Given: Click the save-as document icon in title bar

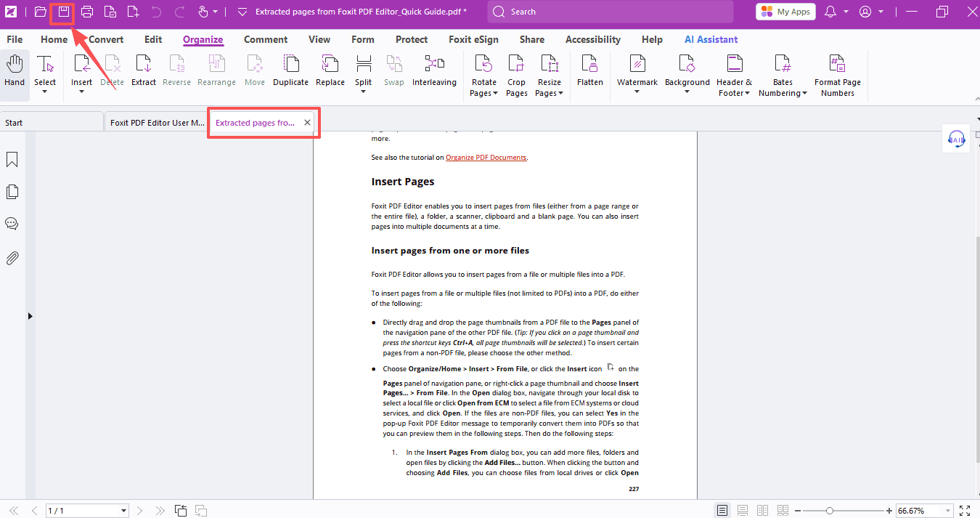Looking at the screenshot, I should (x=110, y=12).
